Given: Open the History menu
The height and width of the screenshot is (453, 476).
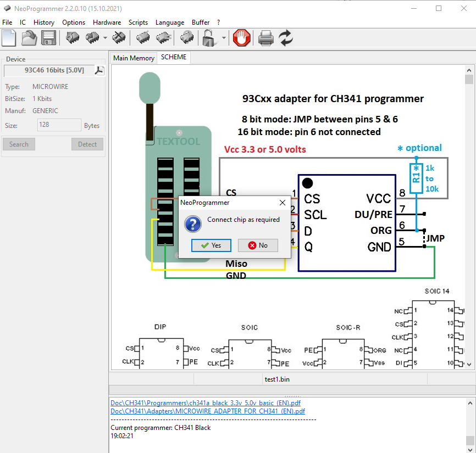Looking at the screenshot, I should pyautogui.click(x=44, y=23).
